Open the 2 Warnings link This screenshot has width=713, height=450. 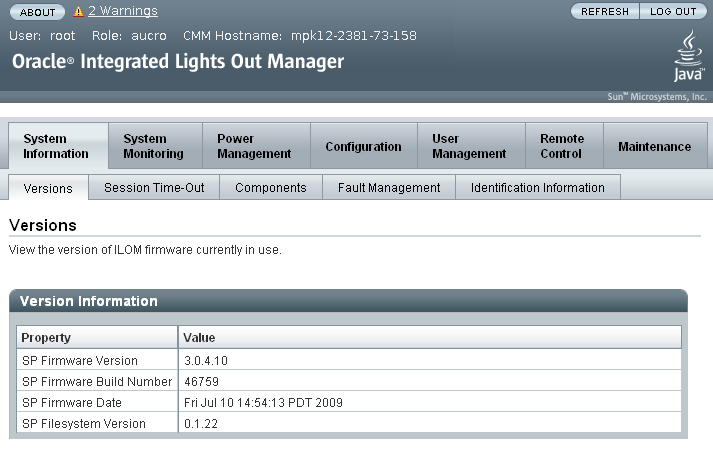[123, 11]
